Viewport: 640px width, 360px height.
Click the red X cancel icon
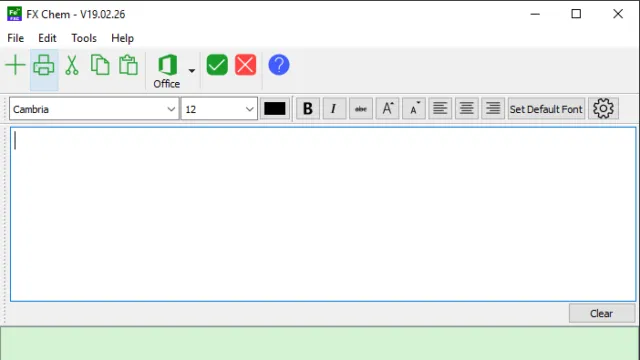pyautogui.click(x=246, y=65)
